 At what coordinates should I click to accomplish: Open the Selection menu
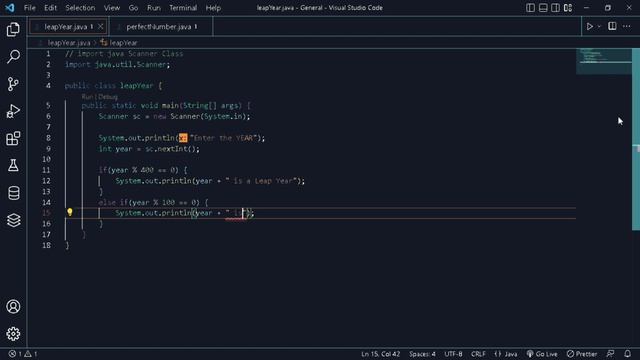[80, 8]
